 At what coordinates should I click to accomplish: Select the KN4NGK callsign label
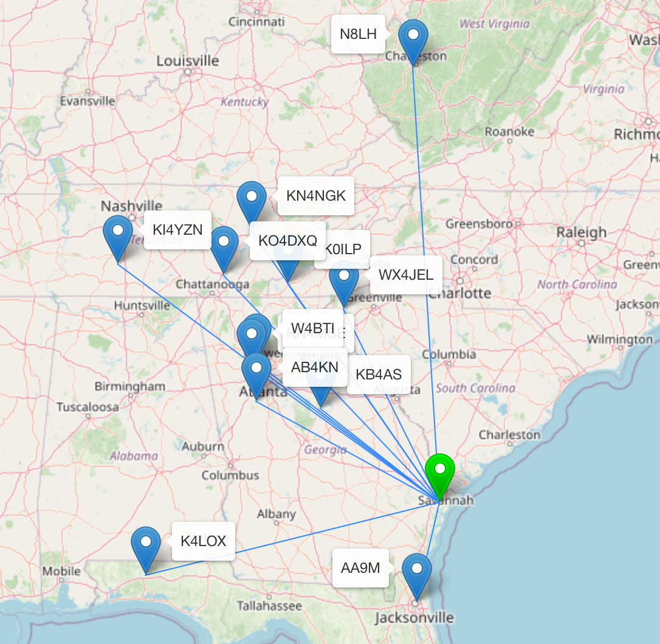click(x=315, y=196)
